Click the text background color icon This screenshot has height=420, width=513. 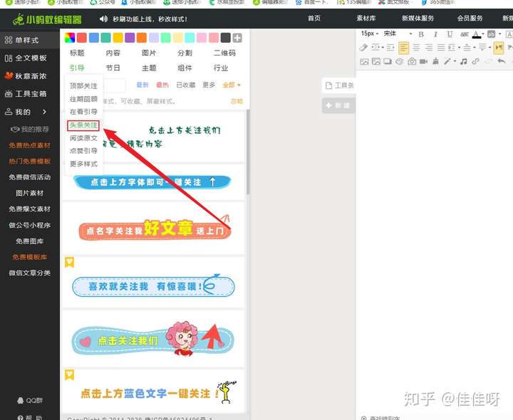coord(491,34)
